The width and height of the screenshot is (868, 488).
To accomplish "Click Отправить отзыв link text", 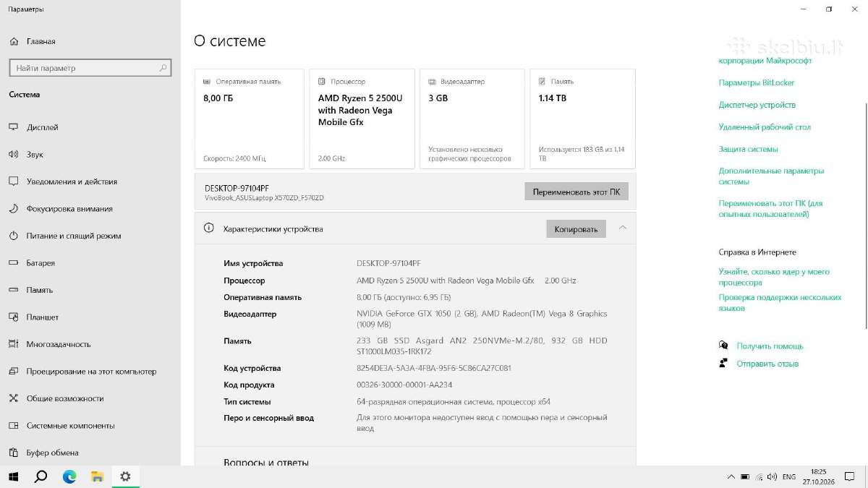I will click(767, 364).
